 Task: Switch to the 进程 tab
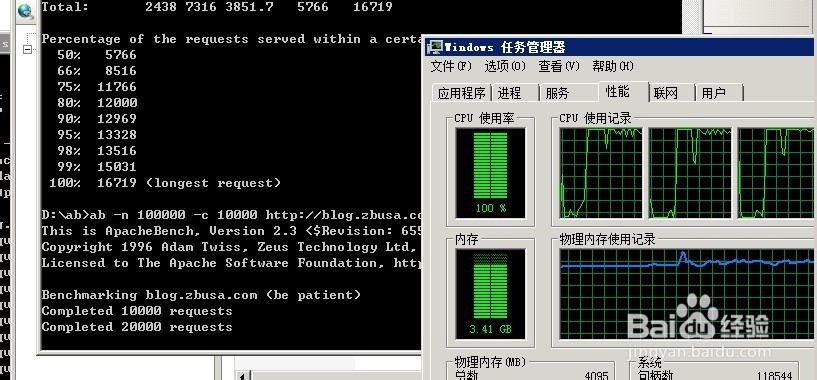(514, 93)
